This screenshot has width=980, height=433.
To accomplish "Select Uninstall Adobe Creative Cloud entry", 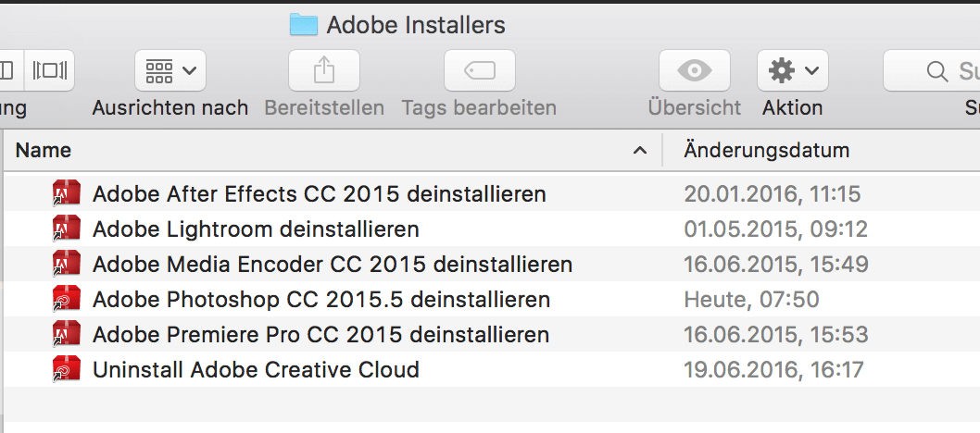I will 490,369.
